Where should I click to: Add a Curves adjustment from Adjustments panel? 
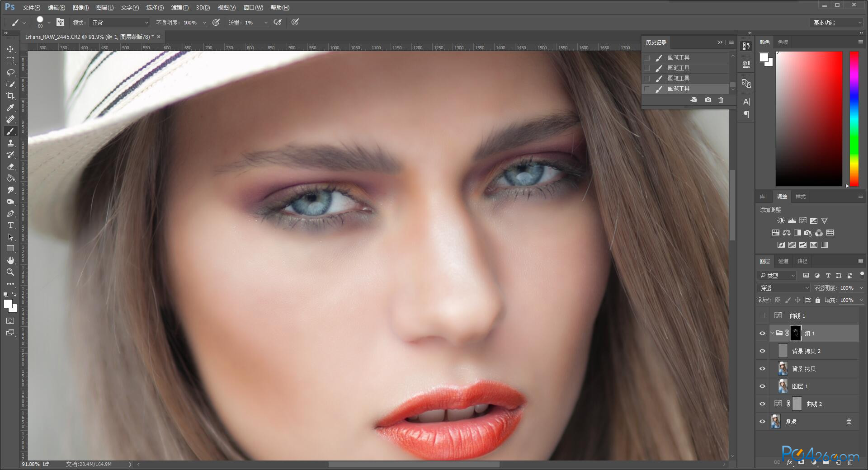point(803,221)
